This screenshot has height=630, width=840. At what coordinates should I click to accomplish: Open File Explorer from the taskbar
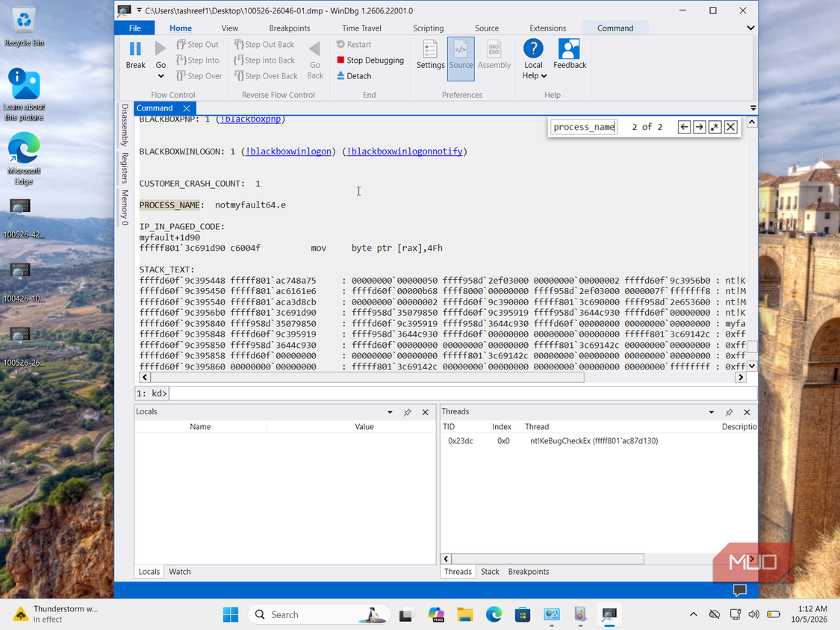[465, 614]
